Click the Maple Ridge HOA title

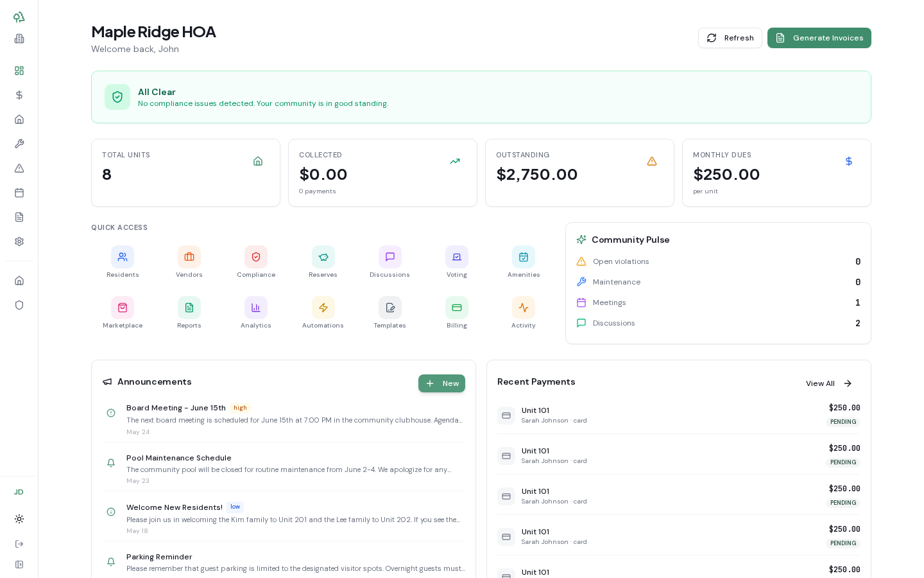(x=153, y=31)
